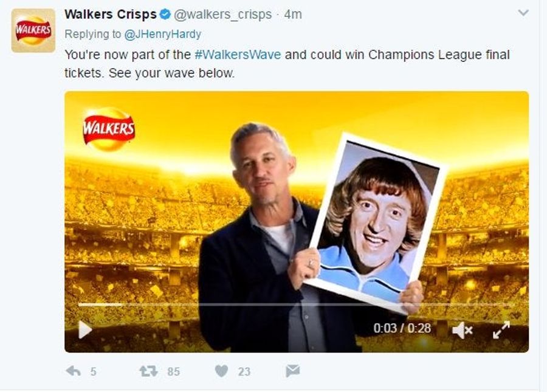The width and height of the screenshot is (547, 392).
Task: Retweet using the retweet icon
Action: 149,371
